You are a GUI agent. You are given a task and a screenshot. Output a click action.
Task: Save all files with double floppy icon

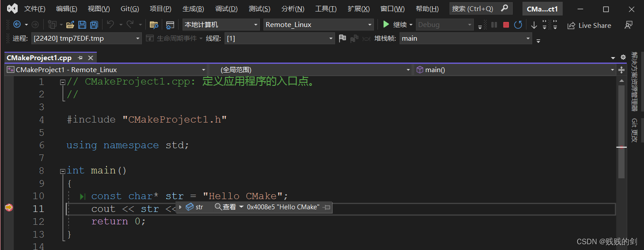(x=94, y=25)
